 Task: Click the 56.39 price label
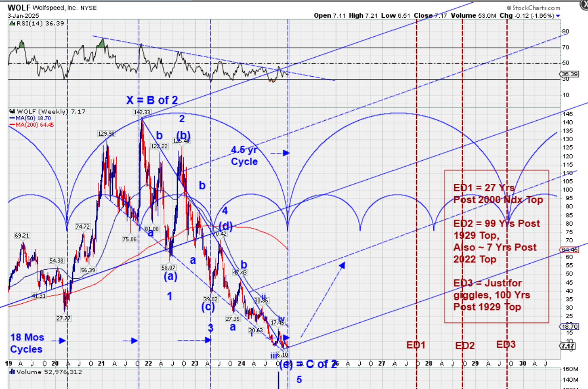[88, 270]
